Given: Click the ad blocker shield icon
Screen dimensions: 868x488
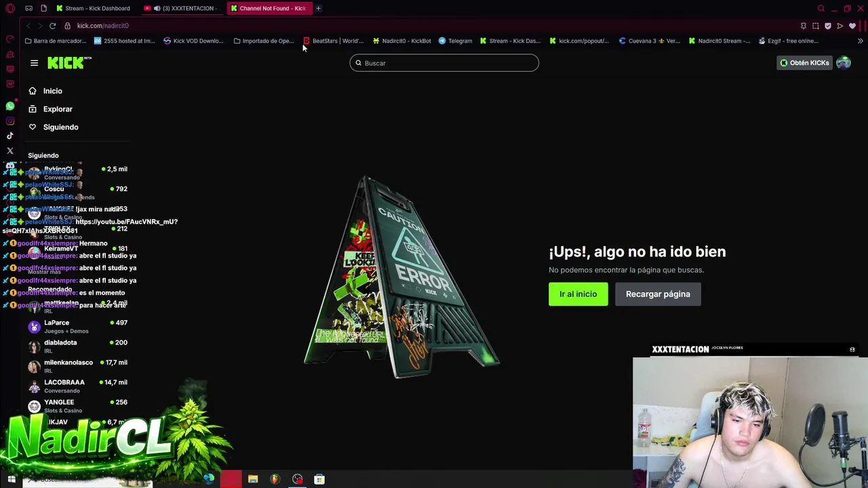Looking at the screenshot, I should pyautogui.click(x=828, y=26).
